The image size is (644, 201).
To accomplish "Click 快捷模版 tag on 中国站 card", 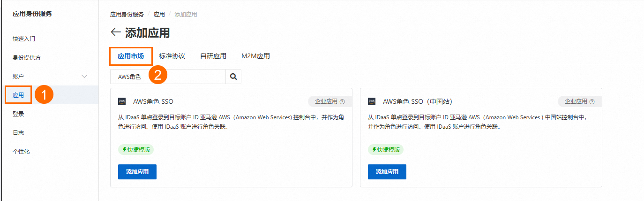I will coord(386,150).
